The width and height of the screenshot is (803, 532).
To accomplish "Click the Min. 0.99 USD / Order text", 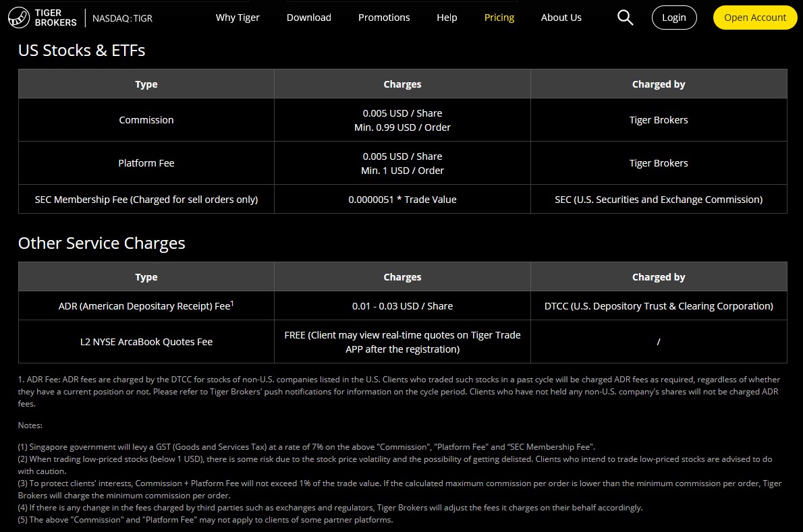I will click(x=403, y=127).
